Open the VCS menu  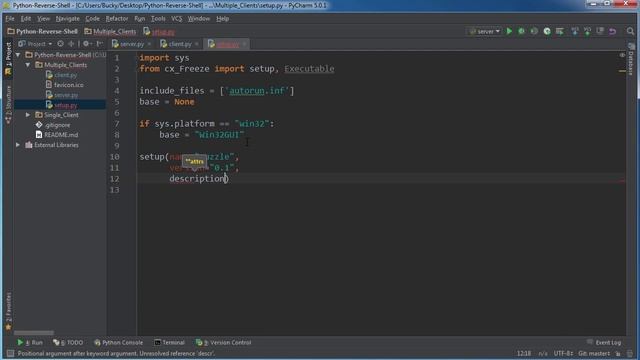[177, 19]
